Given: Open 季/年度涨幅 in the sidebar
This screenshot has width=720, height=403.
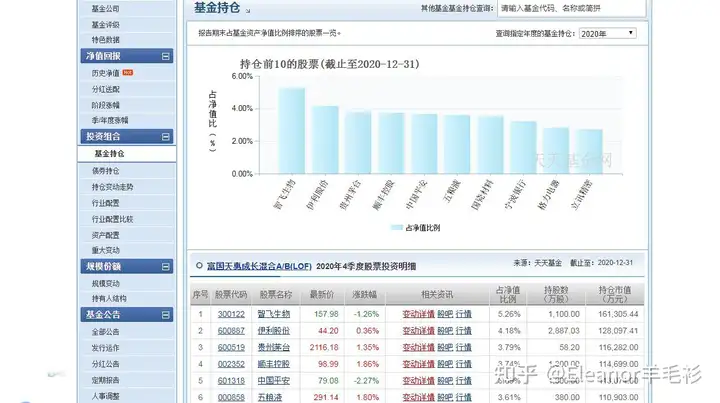Looking at the screenshot, I should [x=110, y=120].
